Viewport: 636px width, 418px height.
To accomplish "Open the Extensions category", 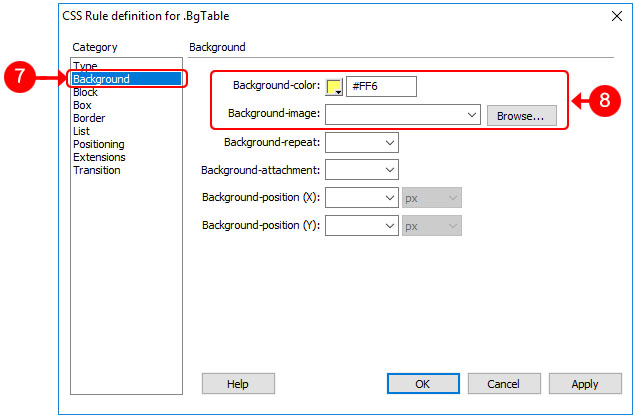I will click(x=99, y=157).
